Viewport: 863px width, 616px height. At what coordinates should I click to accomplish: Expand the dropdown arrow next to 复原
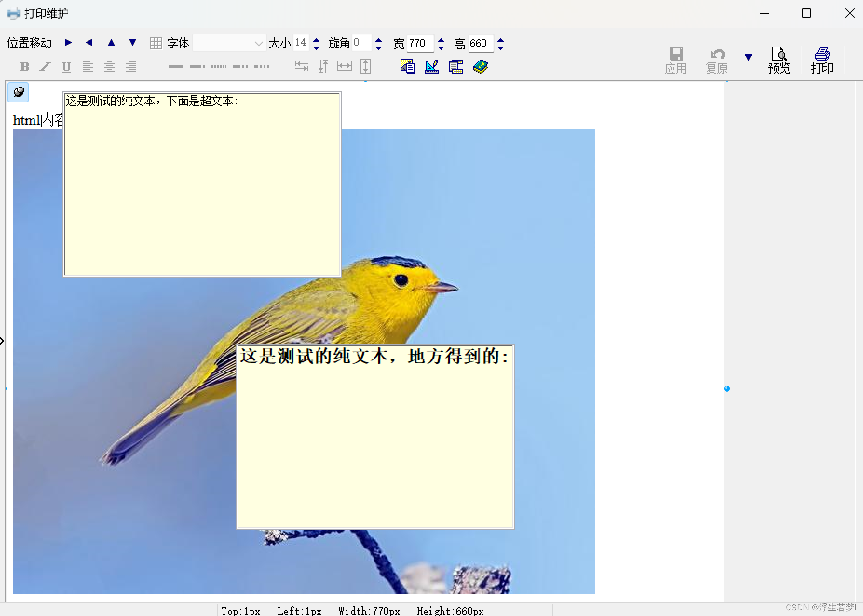click(748, 57)
